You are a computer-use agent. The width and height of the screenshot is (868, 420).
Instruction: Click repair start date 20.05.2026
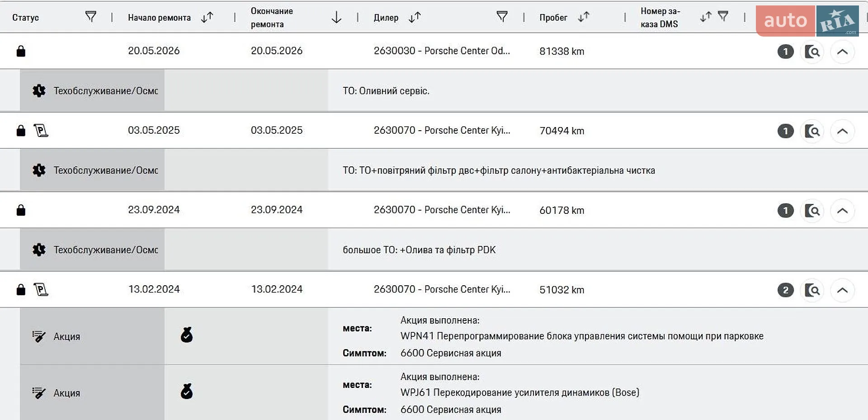154,51
